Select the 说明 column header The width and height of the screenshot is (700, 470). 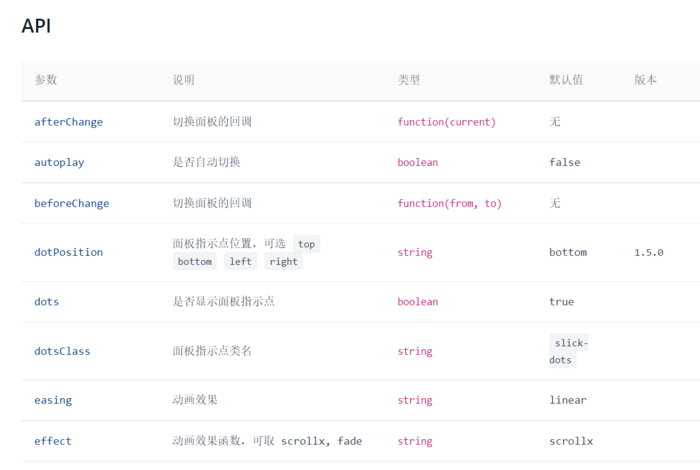[x=184, y=80]
